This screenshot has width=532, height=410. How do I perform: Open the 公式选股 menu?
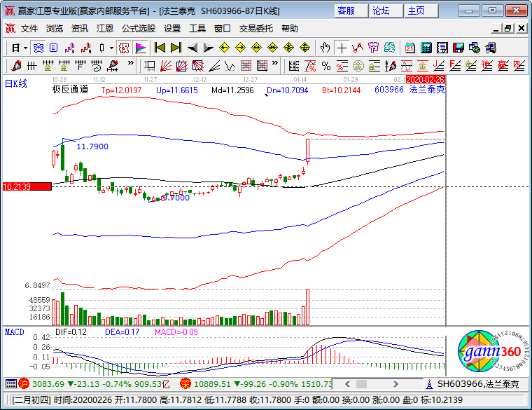(139, 29)
